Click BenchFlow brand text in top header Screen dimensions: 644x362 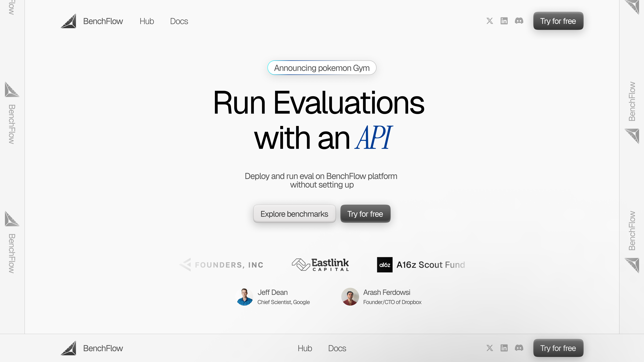103,21
